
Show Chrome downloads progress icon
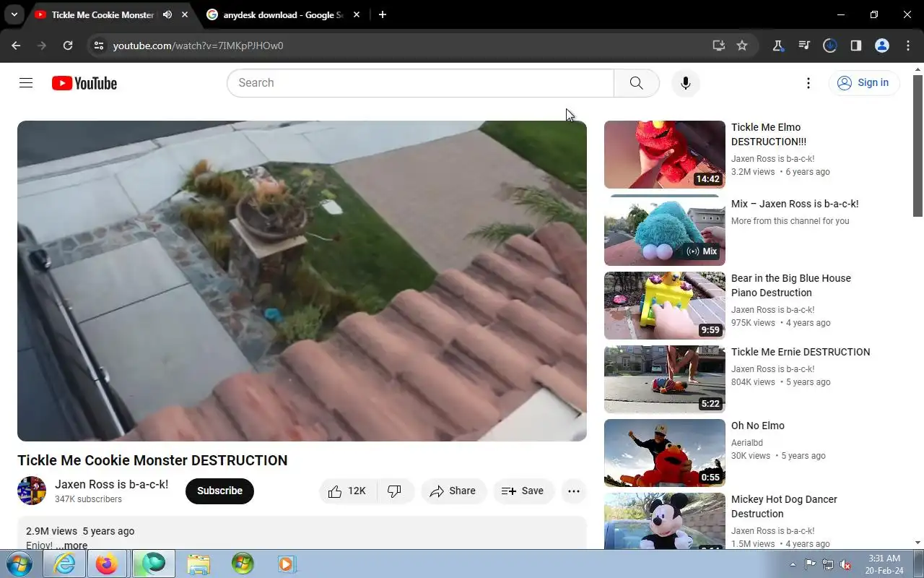(x=830, y=46)
